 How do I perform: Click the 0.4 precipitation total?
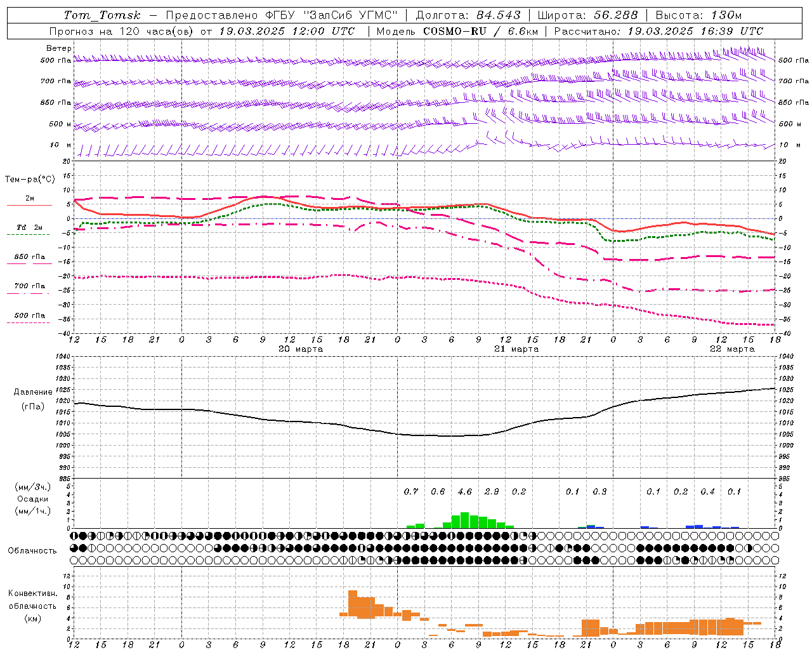click(x=707, y=492)
